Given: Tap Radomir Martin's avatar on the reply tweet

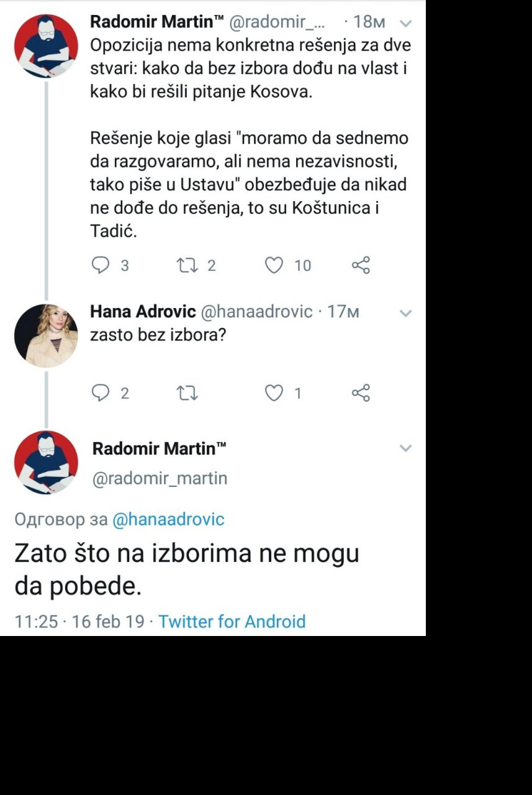Looking at the screenshot, I should click(x=46, y=462).
